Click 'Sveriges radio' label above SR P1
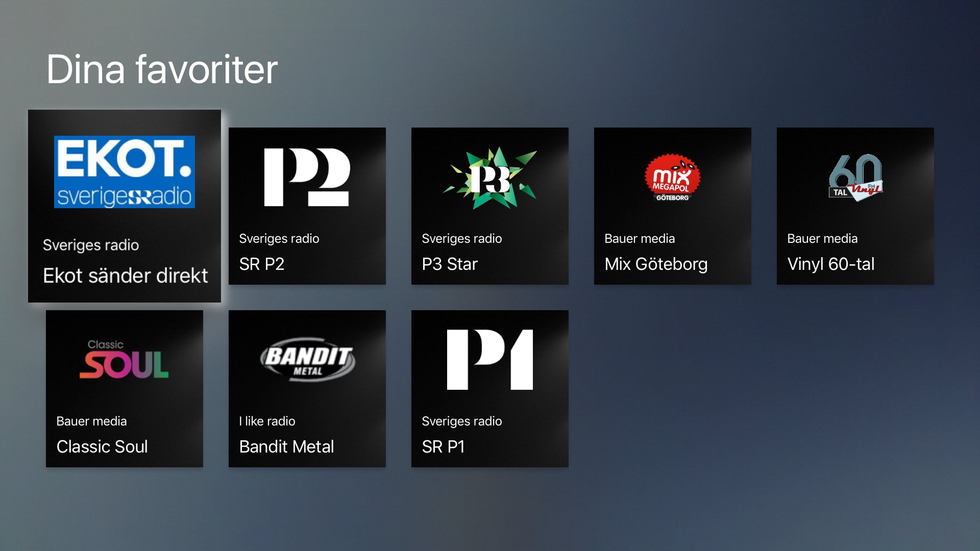 pos(462,421)
